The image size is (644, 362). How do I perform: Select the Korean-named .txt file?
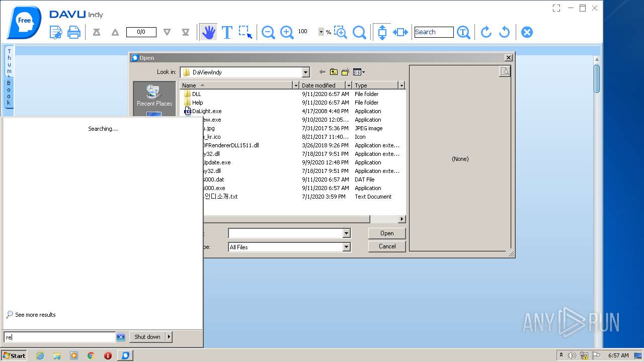point(221,197)
